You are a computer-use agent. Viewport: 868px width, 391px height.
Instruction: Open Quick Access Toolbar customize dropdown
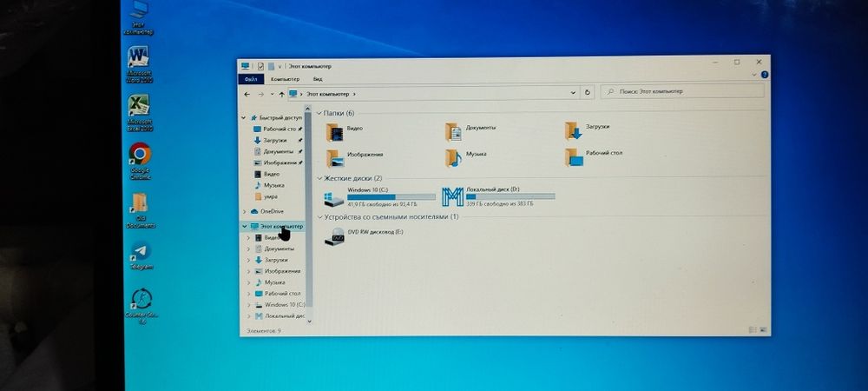(x=280, y=66)
